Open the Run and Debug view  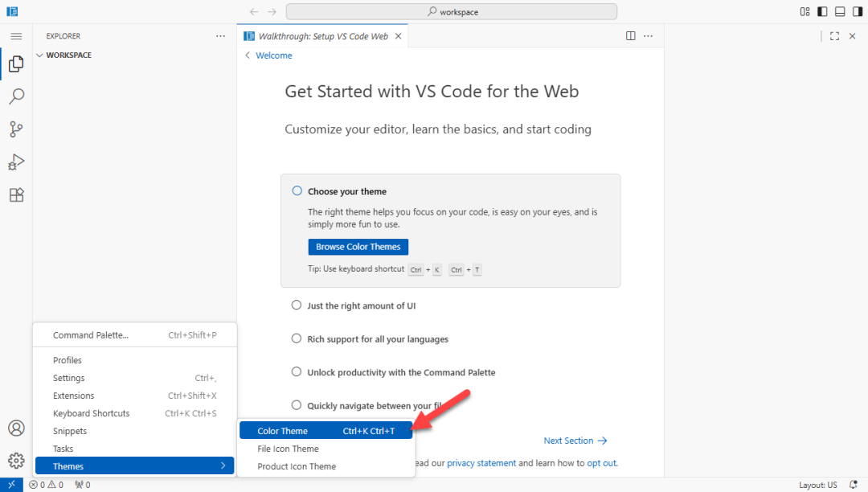click(x=16, y=162)
